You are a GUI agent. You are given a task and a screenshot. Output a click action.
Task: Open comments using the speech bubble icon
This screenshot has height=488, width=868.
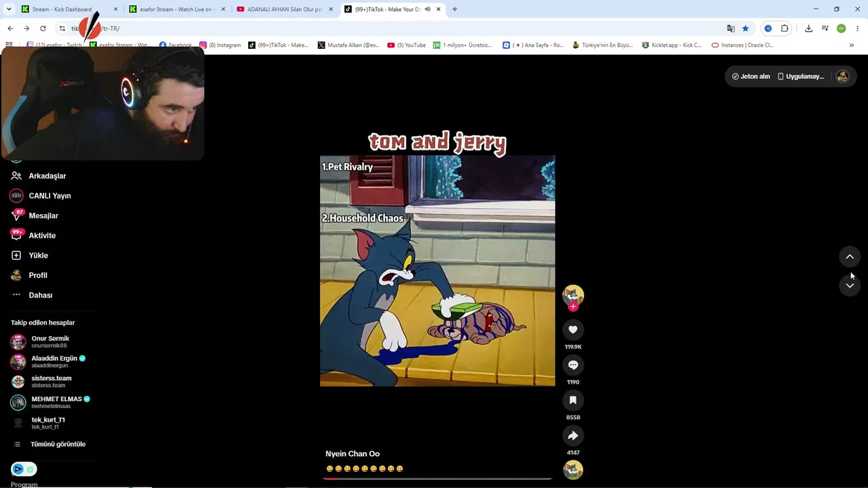(x=573, y=365)
